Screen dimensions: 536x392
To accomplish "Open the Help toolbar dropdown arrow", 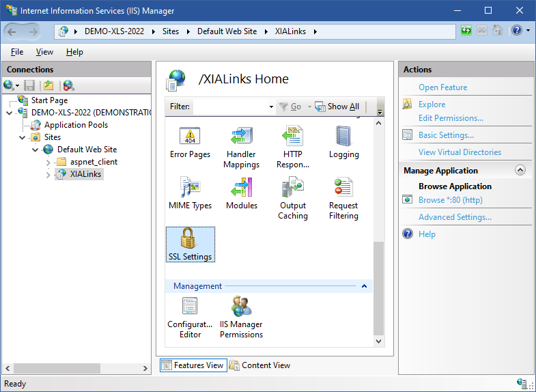I will coord(528,31).
